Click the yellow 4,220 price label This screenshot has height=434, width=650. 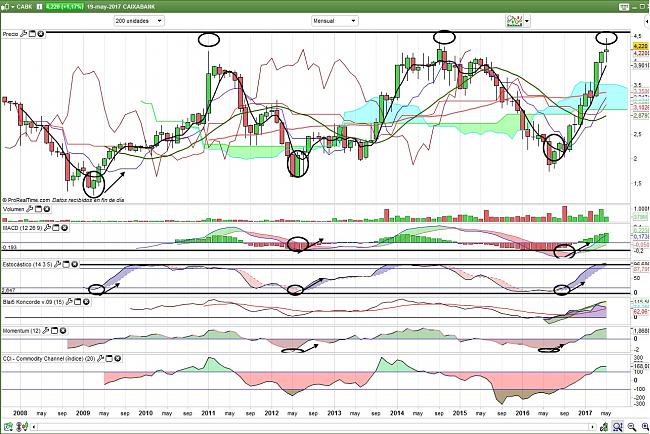point(640,46)
